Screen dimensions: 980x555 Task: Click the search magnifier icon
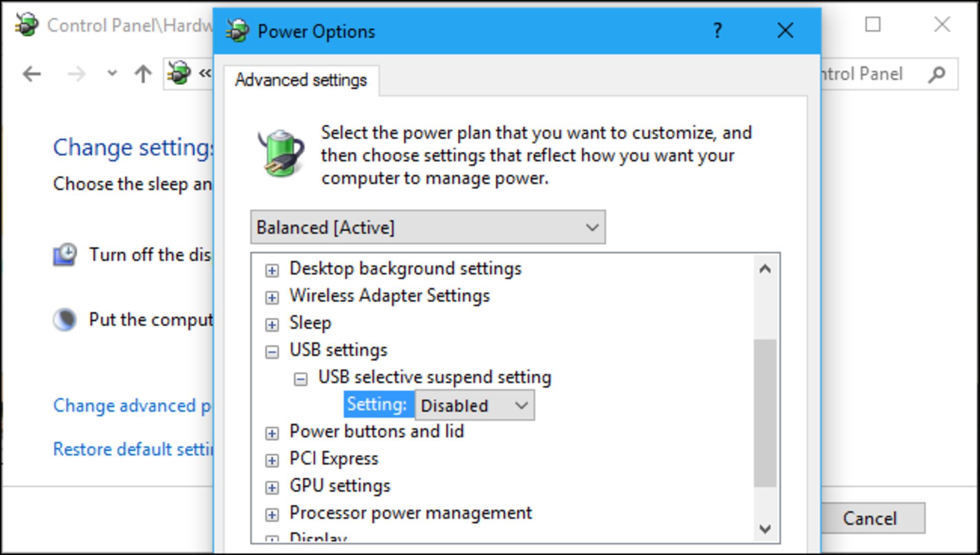point(937,75)
